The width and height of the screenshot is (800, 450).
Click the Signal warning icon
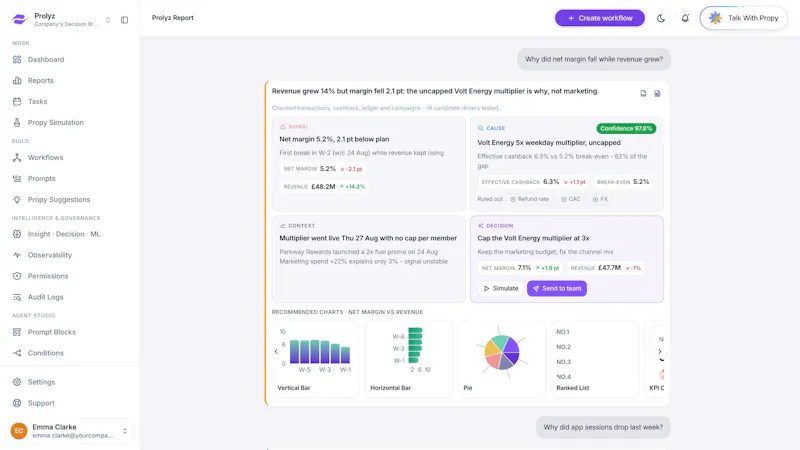coord(283,127)
